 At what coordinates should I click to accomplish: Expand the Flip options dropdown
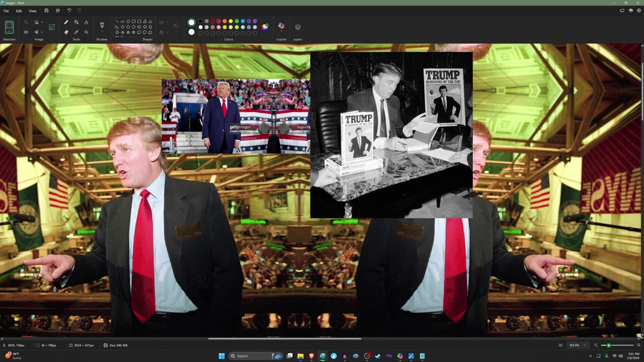42,32
